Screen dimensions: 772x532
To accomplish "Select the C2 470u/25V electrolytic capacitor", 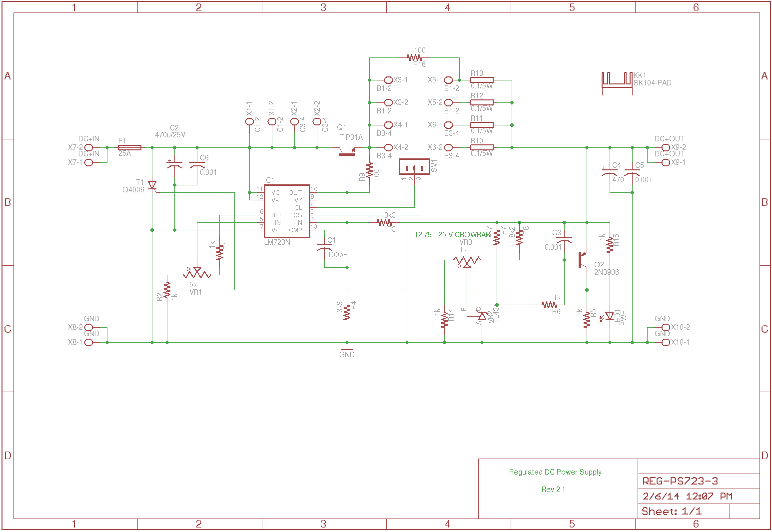I will pyautogui.click(x=174, y=165).
